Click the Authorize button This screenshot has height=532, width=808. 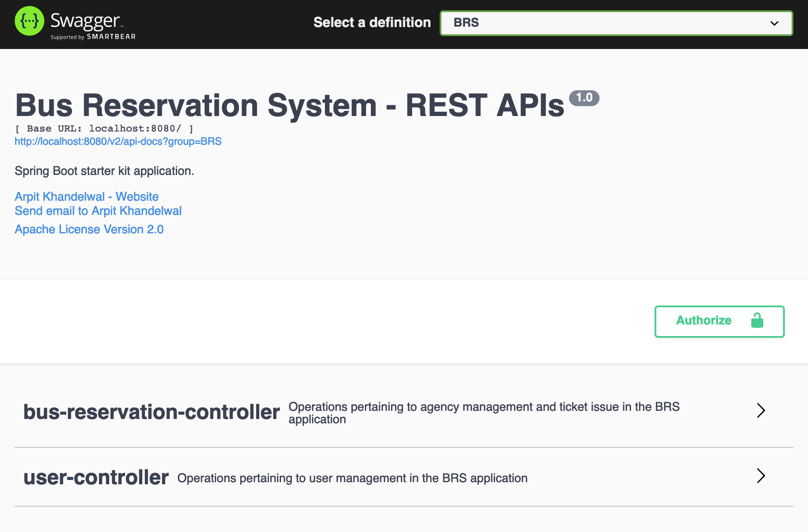coord(719,321)
